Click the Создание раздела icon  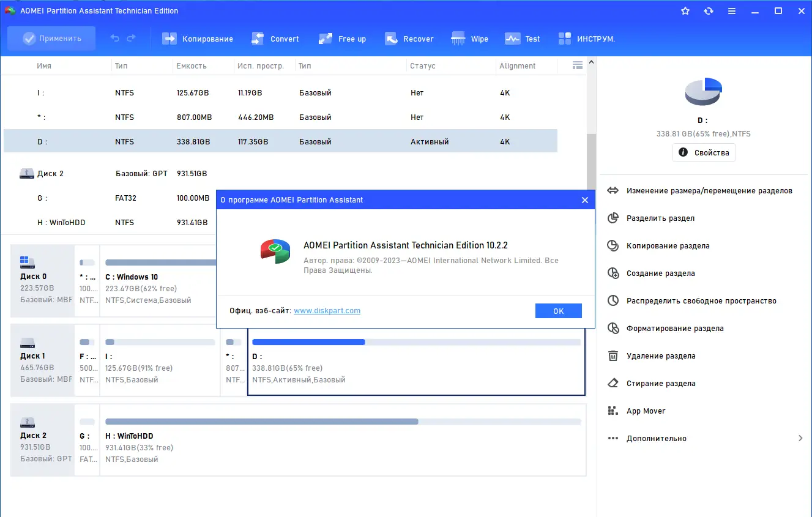tap(613, 273)
